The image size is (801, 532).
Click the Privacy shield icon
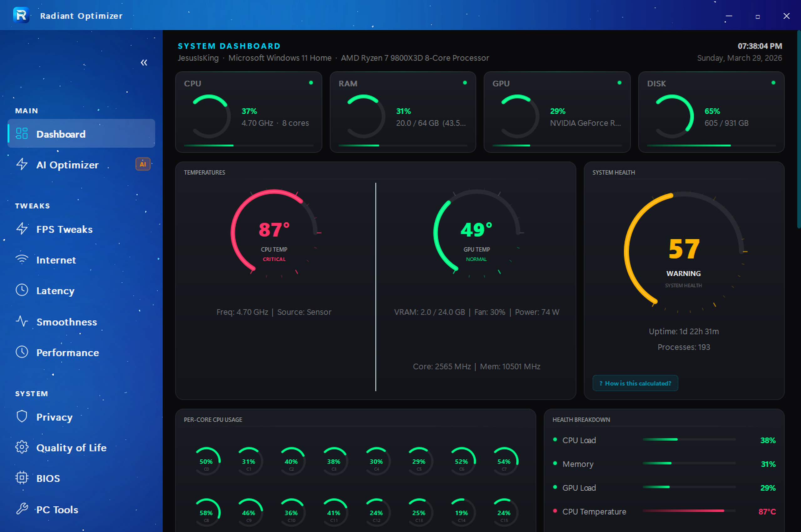[22, 417]
